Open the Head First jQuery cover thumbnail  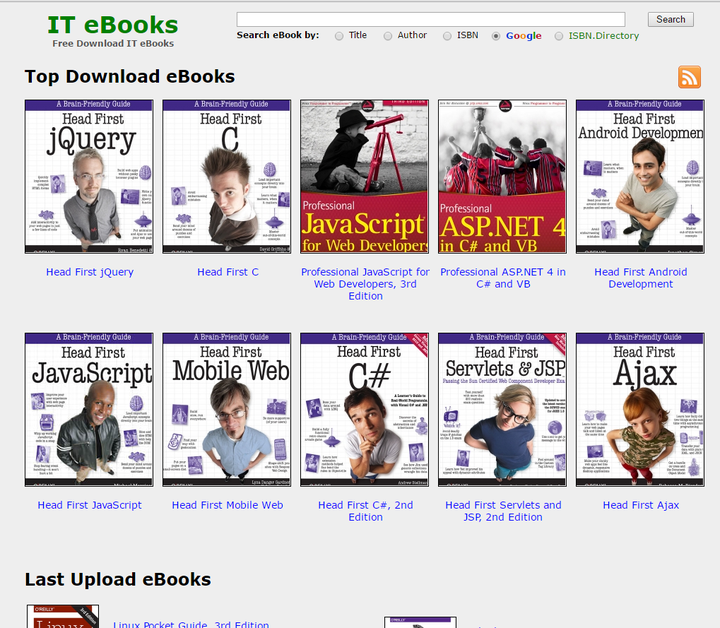89,176
